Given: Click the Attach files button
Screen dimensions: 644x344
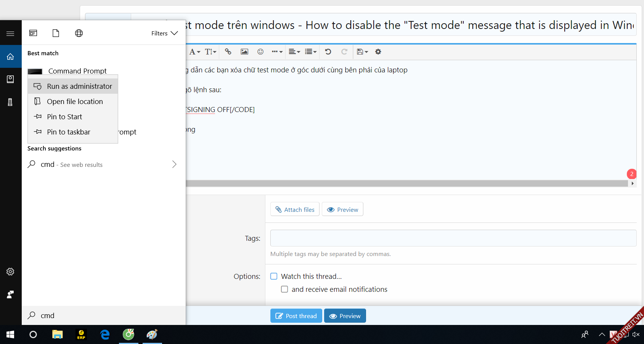Looking at the screenshot, I should point(295,210).
